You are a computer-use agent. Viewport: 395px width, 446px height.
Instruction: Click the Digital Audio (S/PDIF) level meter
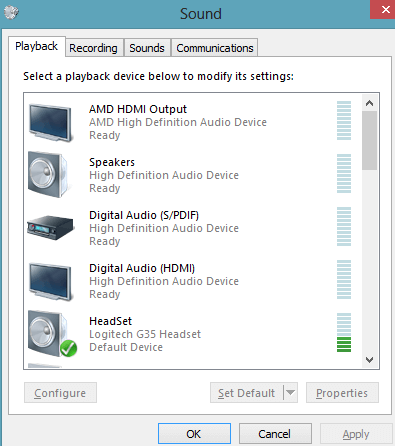(344, 226)
